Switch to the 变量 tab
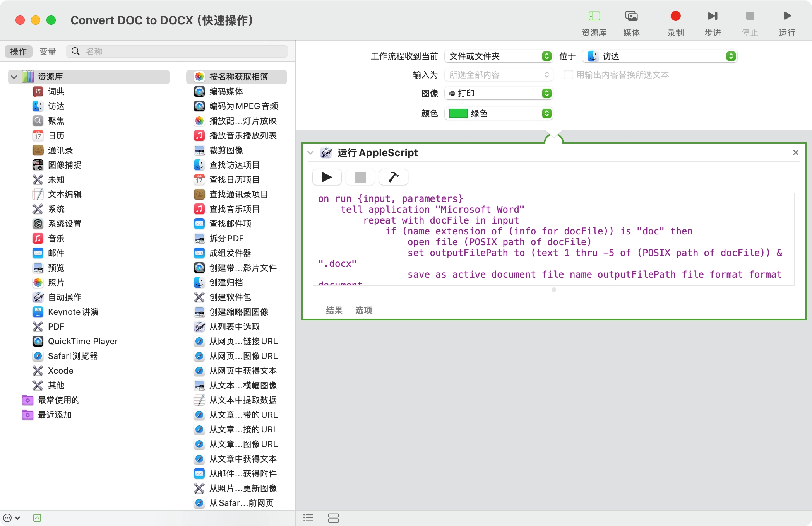The width and height of the screenshot is (812, 526). click(x=48, y=51)
